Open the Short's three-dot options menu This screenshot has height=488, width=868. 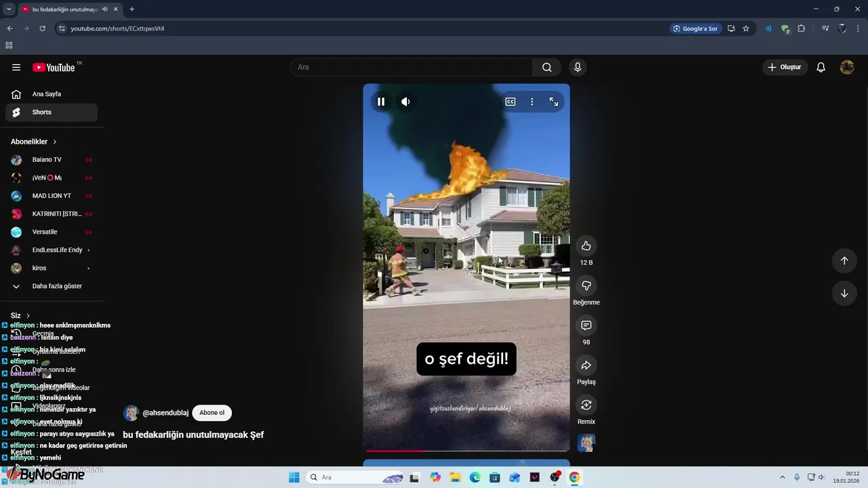tap(532, 102)
